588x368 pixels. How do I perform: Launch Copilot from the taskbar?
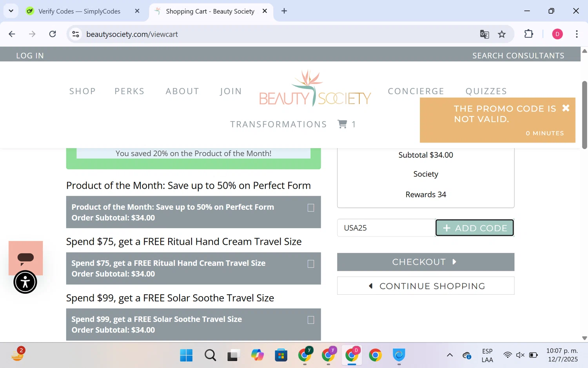257,355
